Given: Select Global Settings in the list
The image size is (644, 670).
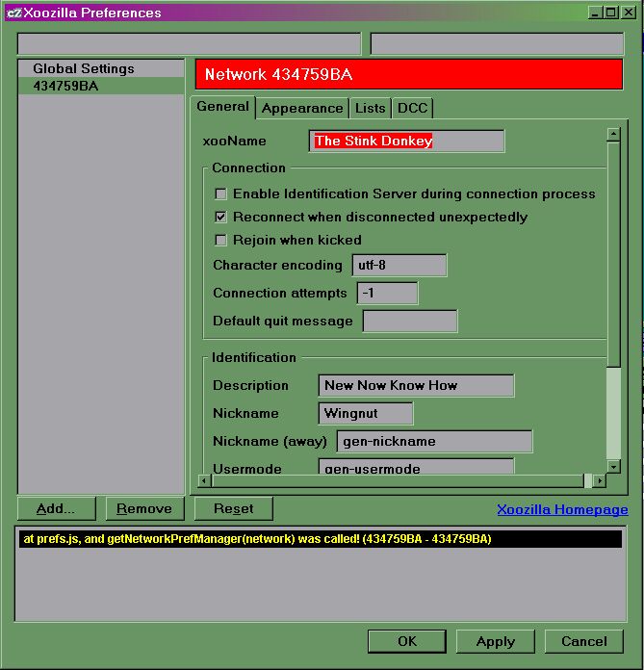Looking at the screenshot, I should (101, 68).
